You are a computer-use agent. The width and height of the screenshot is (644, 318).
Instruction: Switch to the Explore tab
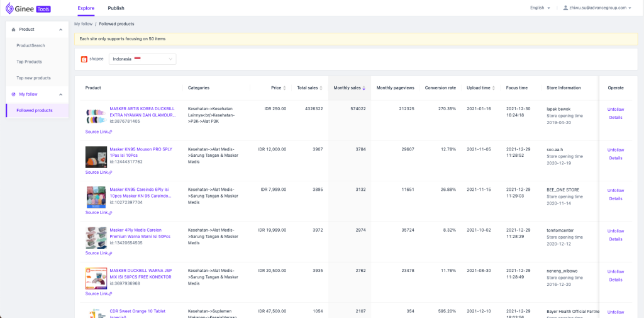coord(86,8)
